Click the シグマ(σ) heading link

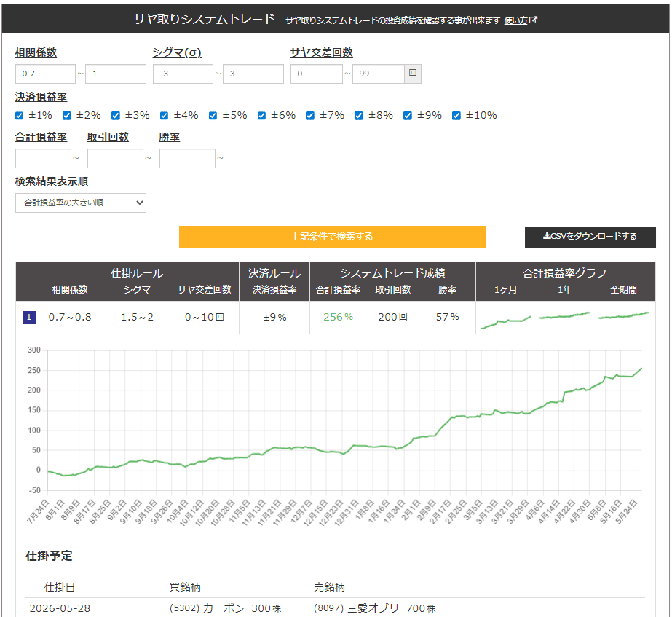click(177, 52)
